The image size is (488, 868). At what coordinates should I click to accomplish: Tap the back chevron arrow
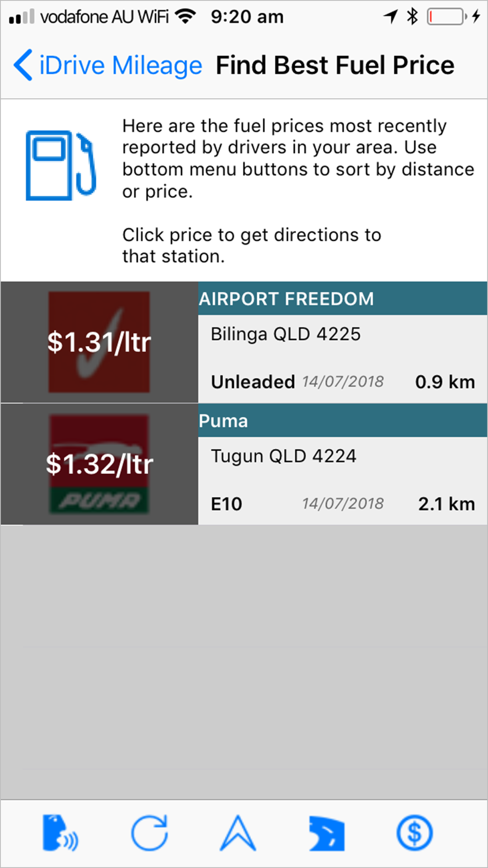pyautogui.click(x=23, y=65)
